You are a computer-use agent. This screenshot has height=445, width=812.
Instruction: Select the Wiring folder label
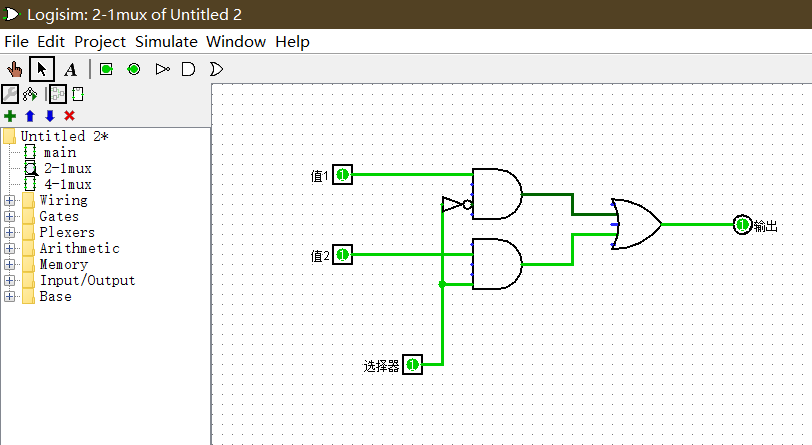point(63,200)
